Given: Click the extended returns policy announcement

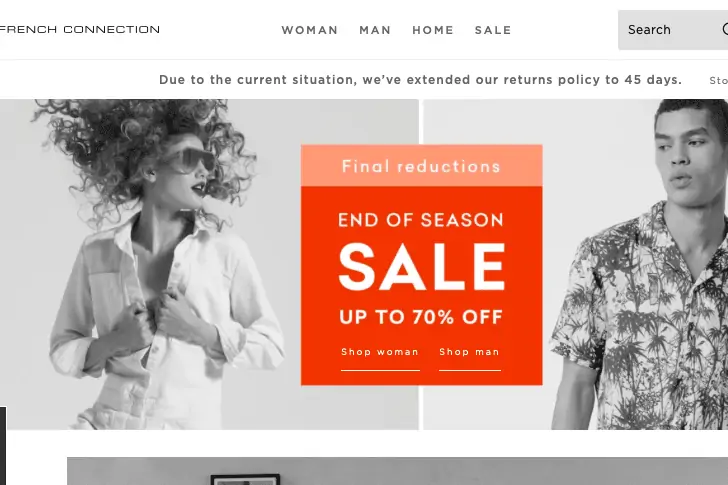Looking at the screenshot, I should (420, 80).
